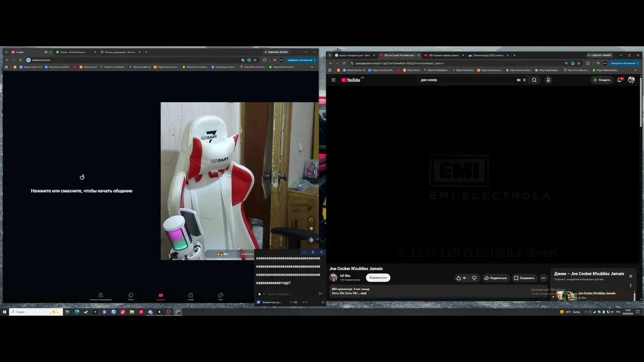Save the video with Сохранить

[x=524, y=278]
